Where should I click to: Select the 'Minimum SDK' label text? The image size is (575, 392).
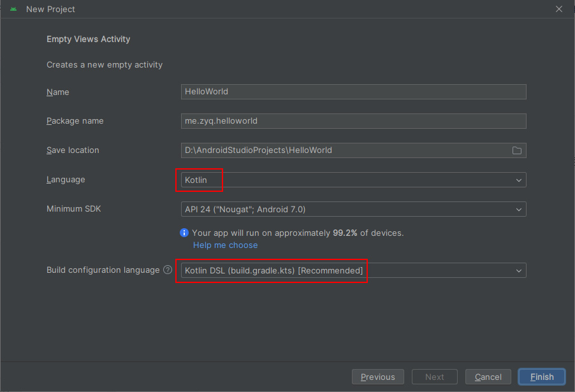pos(74,209)
